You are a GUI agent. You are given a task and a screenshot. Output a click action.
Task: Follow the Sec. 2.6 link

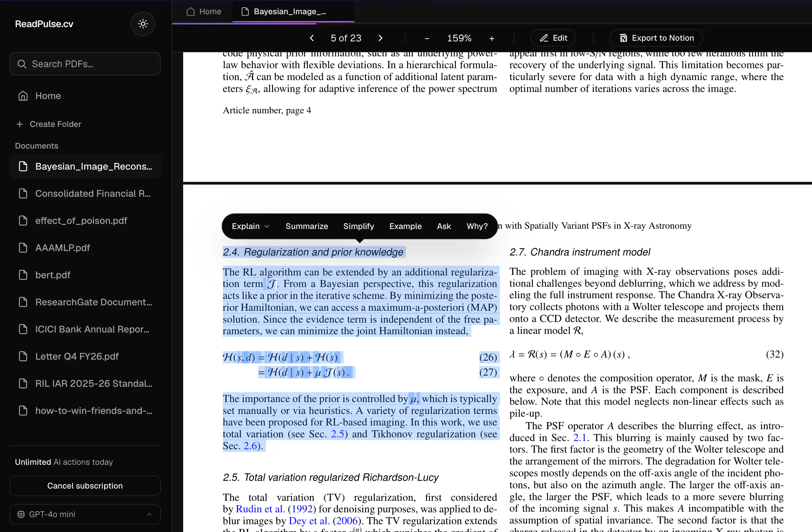point(250,446)
